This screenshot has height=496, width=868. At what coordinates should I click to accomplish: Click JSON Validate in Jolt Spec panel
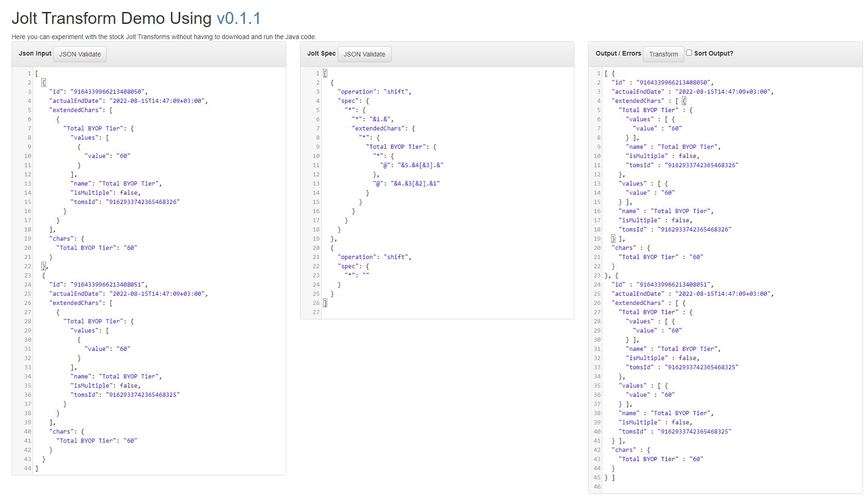point(364,54)
